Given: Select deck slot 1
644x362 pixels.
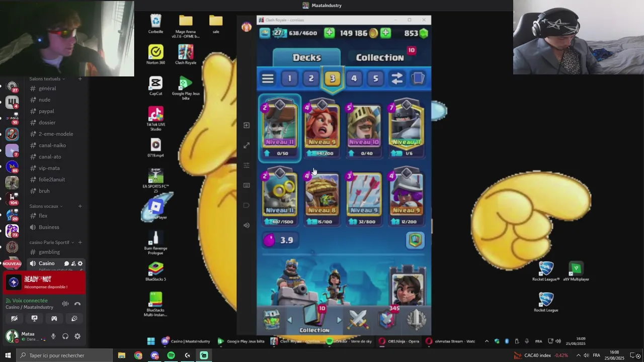Looking at the screenshot, I should [x=289, y=78].
